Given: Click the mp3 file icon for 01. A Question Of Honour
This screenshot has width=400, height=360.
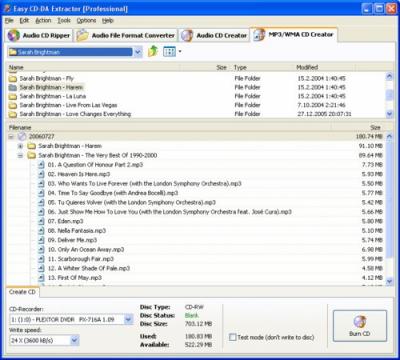Looking at the screenshot, I should tap(41, 165).
